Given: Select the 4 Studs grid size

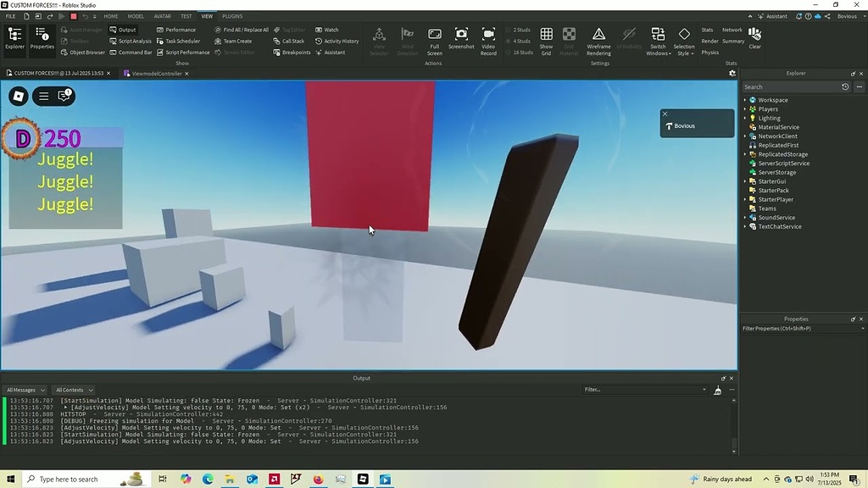Looking at the screenshot, I should pos(518,41).
